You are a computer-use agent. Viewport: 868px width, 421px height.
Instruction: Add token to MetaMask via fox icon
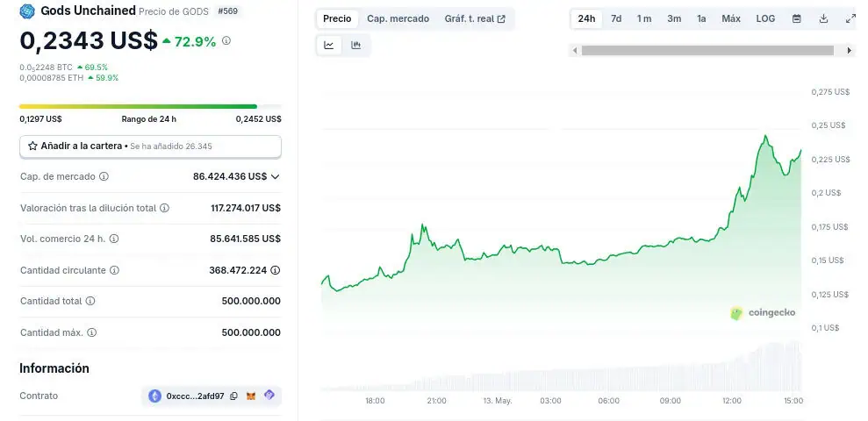point(251,396)
